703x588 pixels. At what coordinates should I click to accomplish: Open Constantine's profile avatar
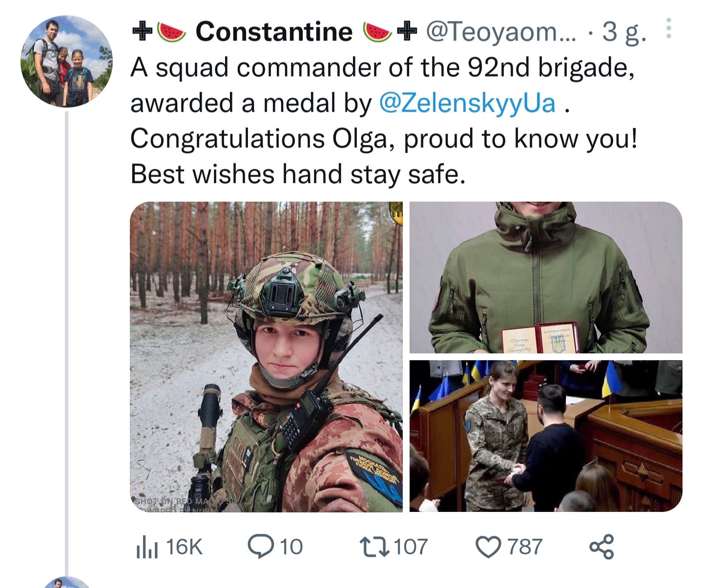[x=66, y=61]
